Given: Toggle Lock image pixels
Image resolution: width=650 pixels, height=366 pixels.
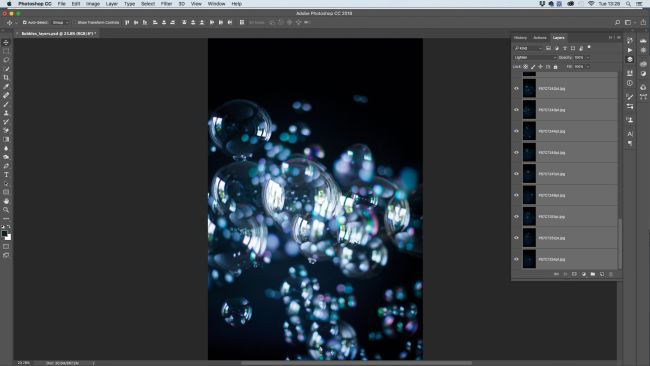Looking at the screenshot, I should point(533,66).
